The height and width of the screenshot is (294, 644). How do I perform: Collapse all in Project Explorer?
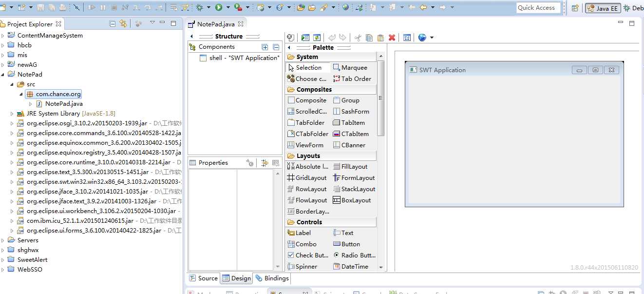113,23
